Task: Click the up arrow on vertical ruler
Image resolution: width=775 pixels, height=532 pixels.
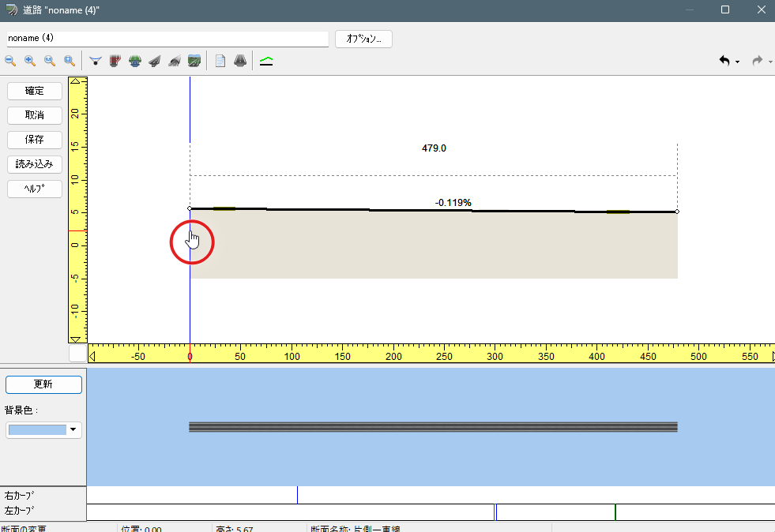Action: tap(76, 81)
